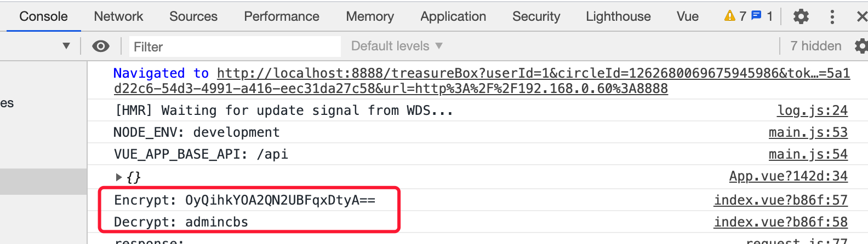Open DevTools settings gear icon
This screenshot has height=244, width=868.
(801, 16)
